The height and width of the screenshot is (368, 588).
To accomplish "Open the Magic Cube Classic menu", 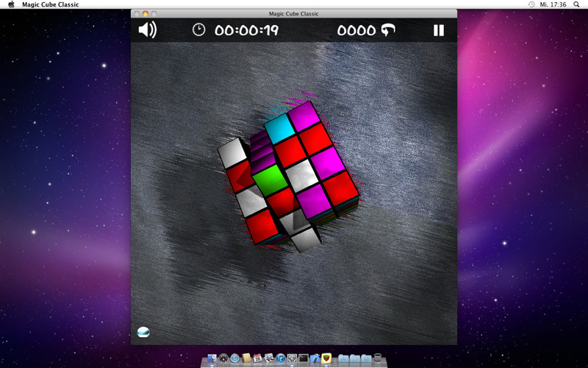I will coord(50,4).
